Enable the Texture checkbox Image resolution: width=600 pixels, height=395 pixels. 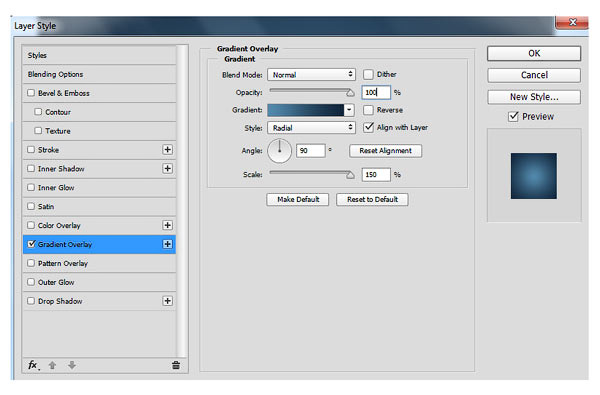coord(38,131)
